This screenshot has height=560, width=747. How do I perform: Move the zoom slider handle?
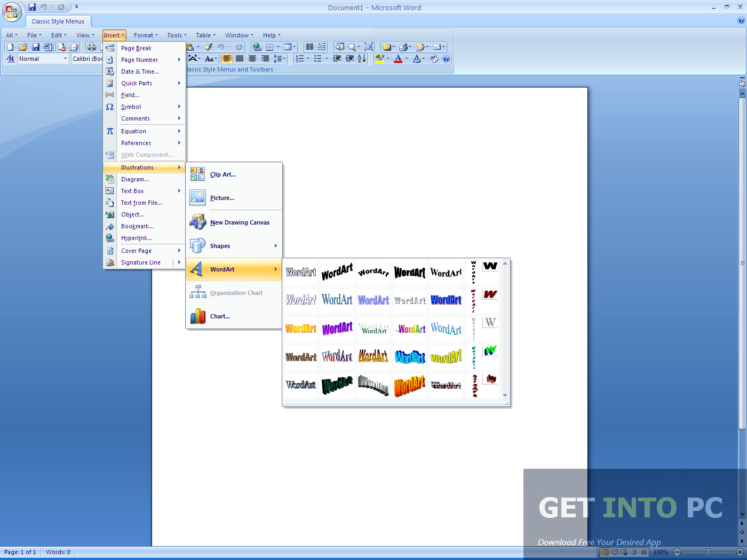coord(708,552)
